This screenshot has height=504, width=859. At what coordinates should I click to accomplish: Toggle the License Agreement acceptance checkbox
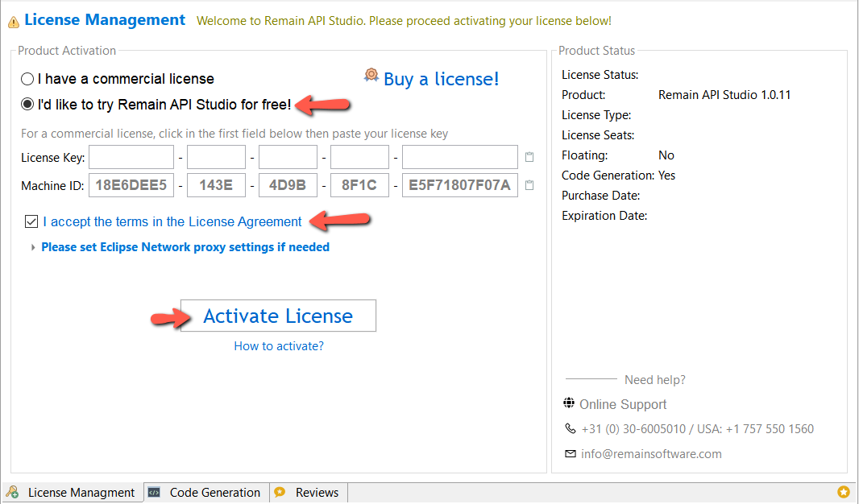tap(31, 221)
